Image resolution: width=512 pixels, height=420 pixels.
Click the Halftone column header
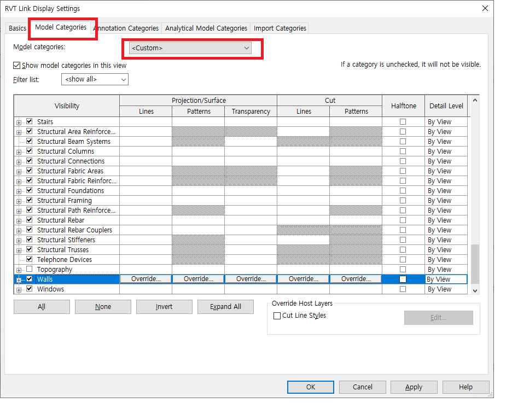[x=404, y=106]
